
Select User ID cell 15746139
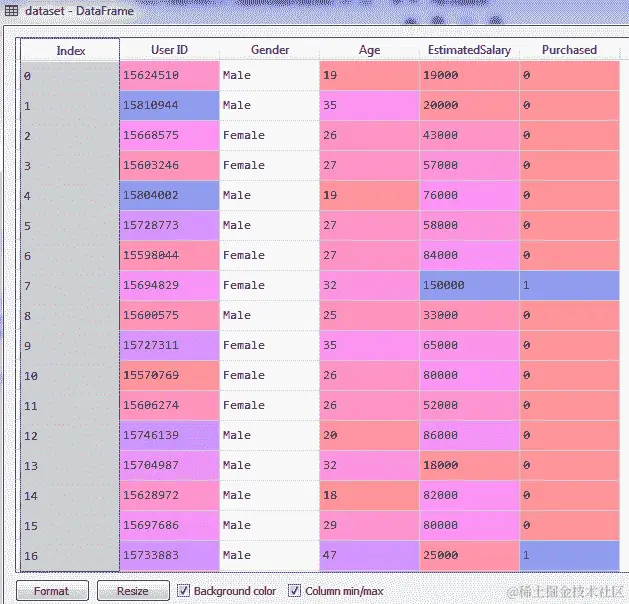tap(169, 436)
